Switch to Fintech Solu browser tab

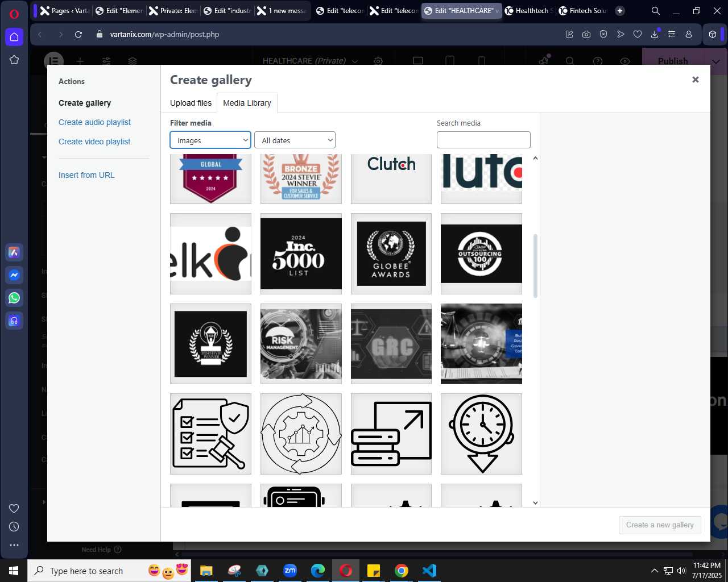(582, 11)
